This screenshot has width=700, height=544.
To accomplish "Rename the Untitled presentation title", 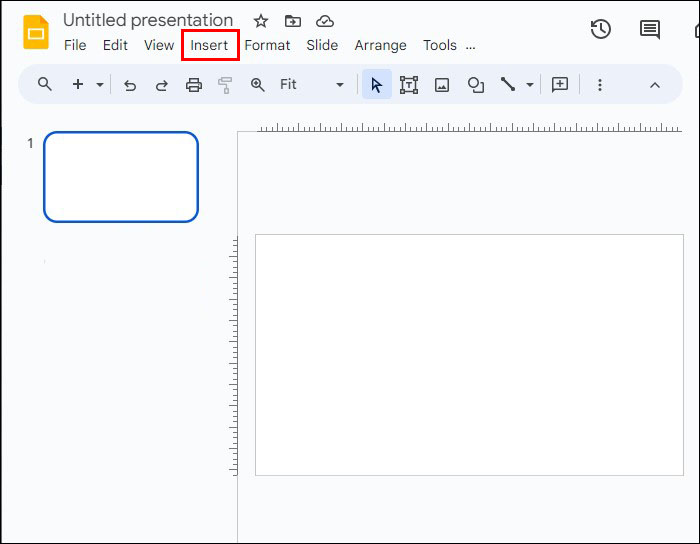I will pos(148,21).
